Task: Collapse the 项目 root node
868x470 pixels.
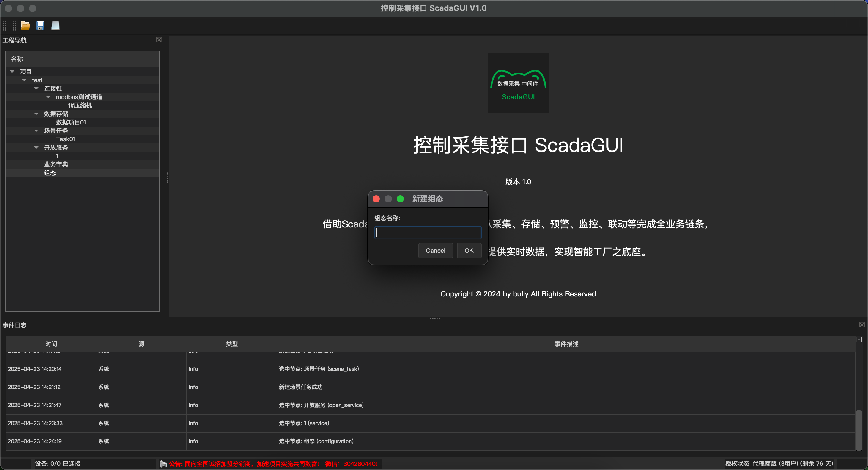Action: [x=12, y=71]
